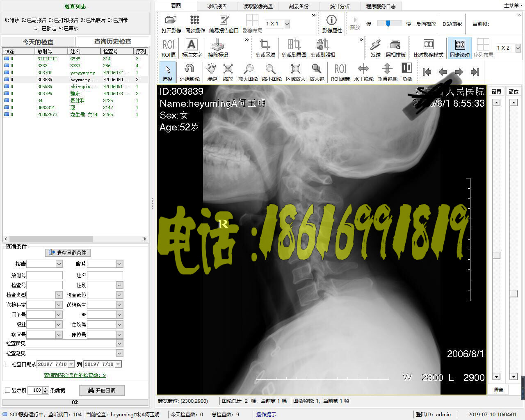This screenshot has width=525, height=420.
Task: Jump to first image arrow
Action: pos(427,72)
